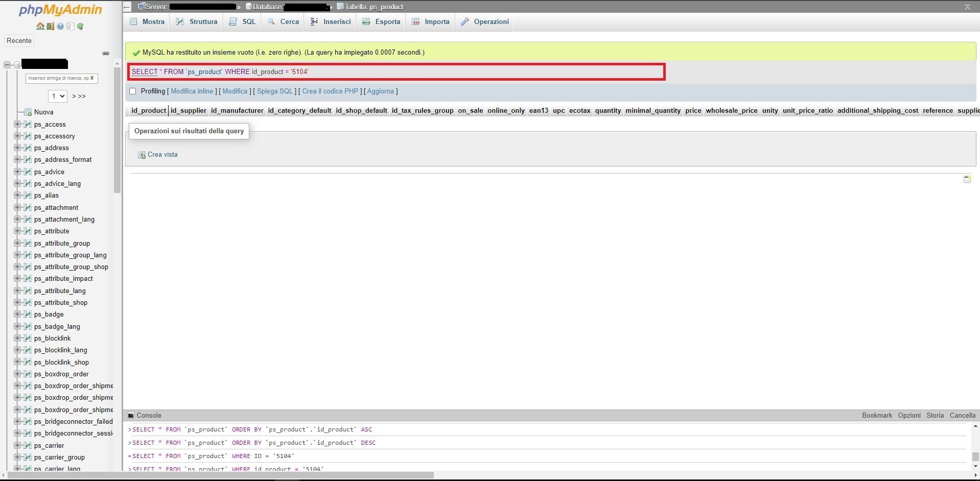Expand the ps_address_format table node

17,159
